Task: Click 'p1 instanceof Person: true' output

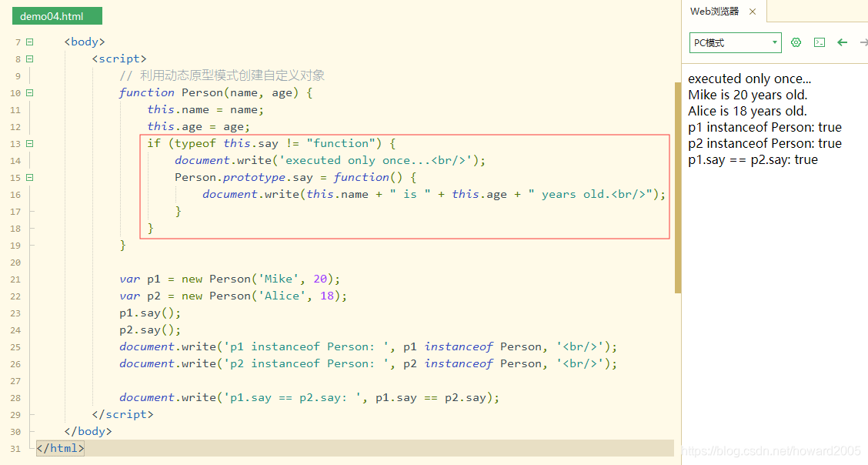Action: (765, 127)
